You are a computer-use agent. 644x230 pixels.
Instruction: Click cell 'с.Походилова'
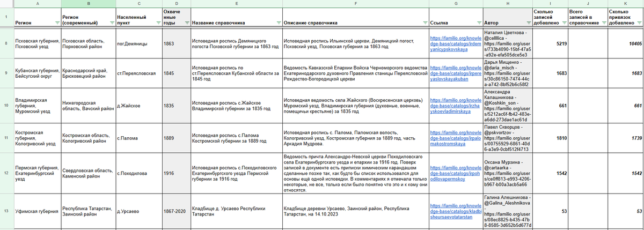click(138, 174)
